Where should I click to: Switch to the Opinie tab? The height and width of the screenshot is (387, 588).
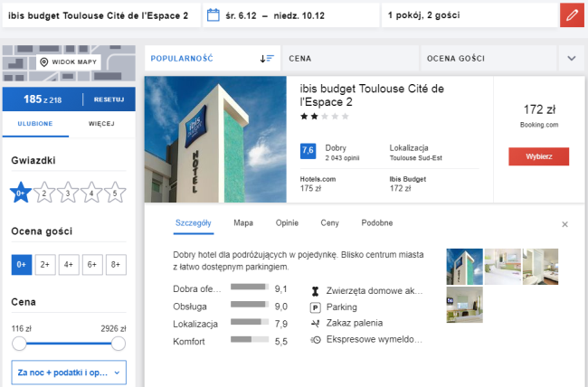(287, 223)
